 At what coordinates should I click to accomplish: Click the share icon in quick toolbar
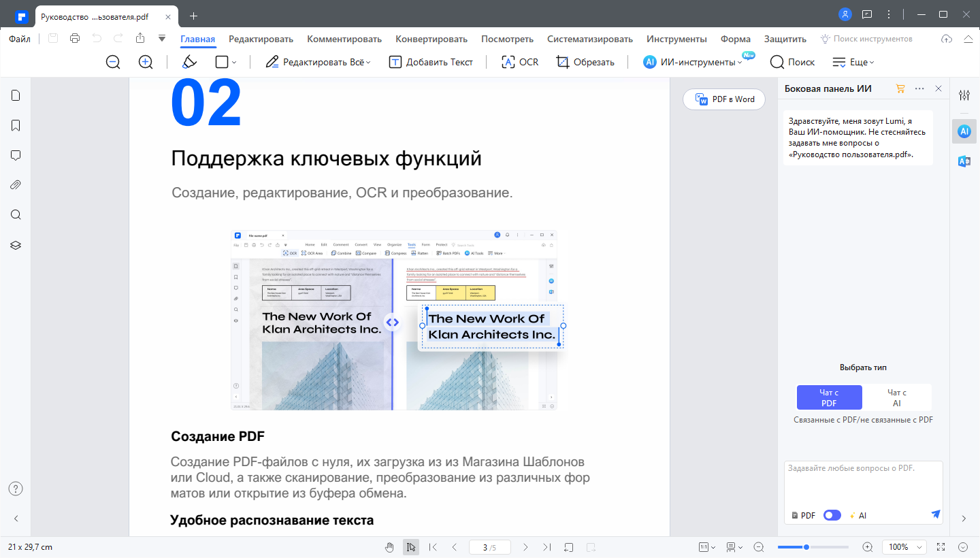click(140, 39)
